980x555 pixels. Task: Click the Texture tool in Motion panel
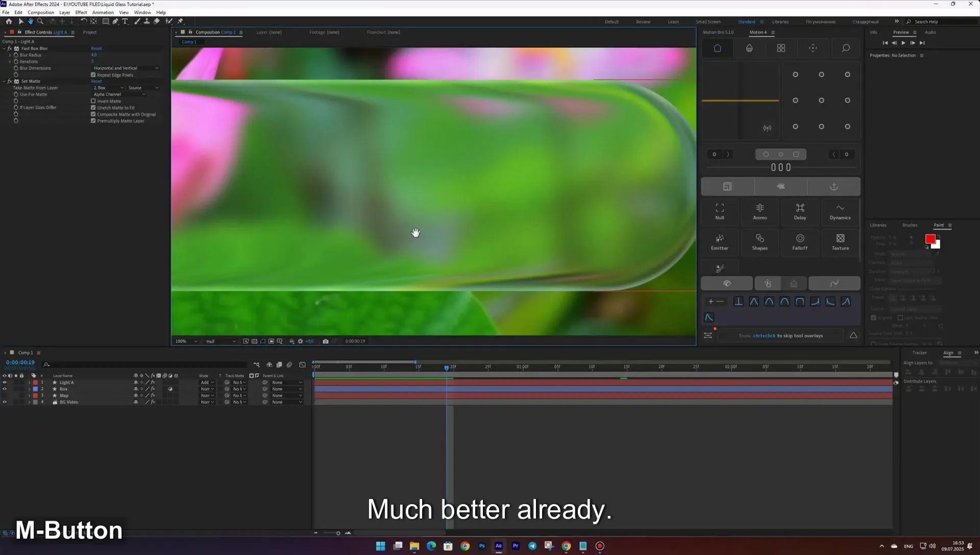tap(840, 242)
